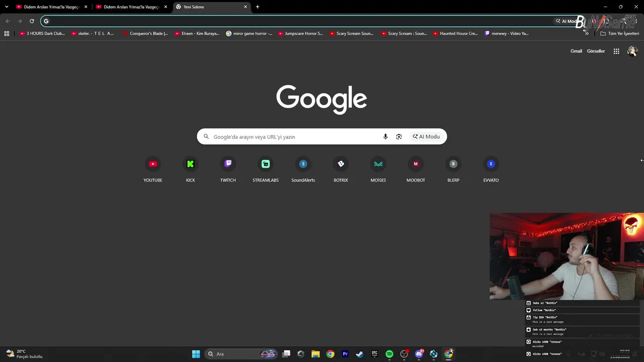The height and width of the screenshot is (362, 644).
Task: Open the miror game horror bookmark
Action: click(x=249, y=34)
